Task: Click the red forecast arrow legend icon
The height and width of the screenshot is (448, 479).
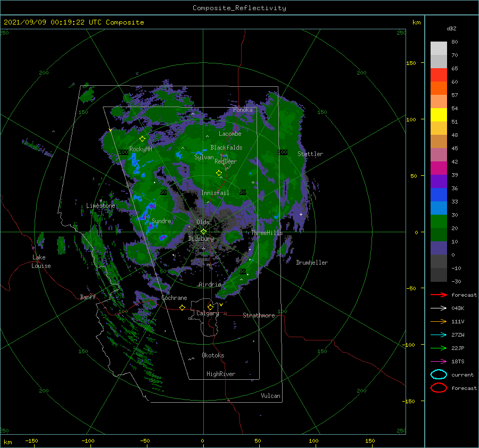Action: [x=439, y=295]
